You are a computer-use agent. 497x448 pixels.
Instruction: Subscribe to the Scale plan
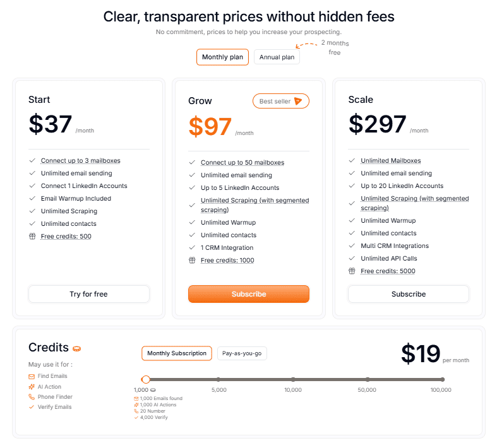coord(409,294)
